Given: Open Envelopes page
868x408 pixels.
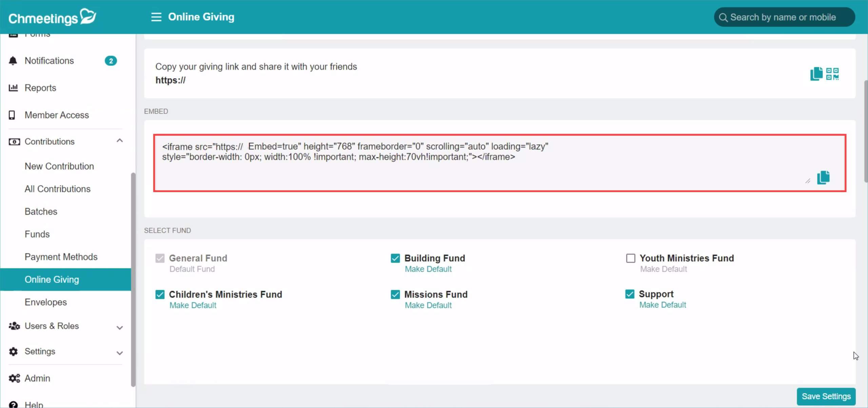Looking at the screenshot, I should pyautogui.click(x=46, y=302).
